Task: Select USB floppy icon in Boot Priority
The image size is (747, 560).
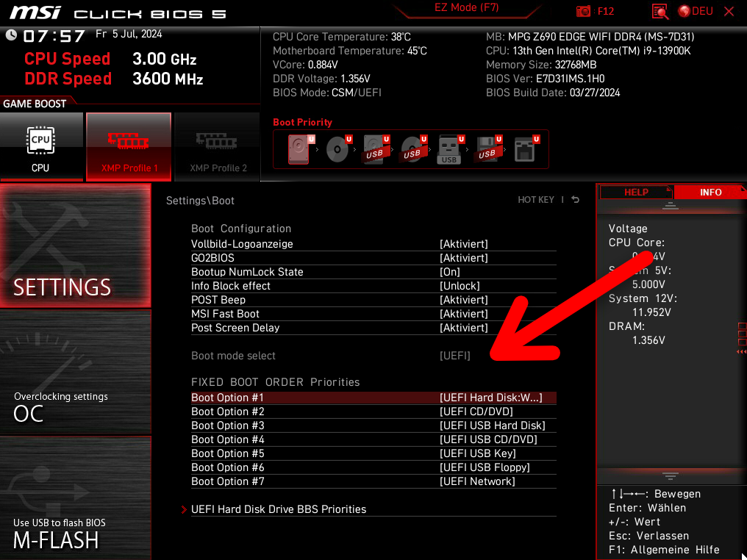Action: pos(488,149)
